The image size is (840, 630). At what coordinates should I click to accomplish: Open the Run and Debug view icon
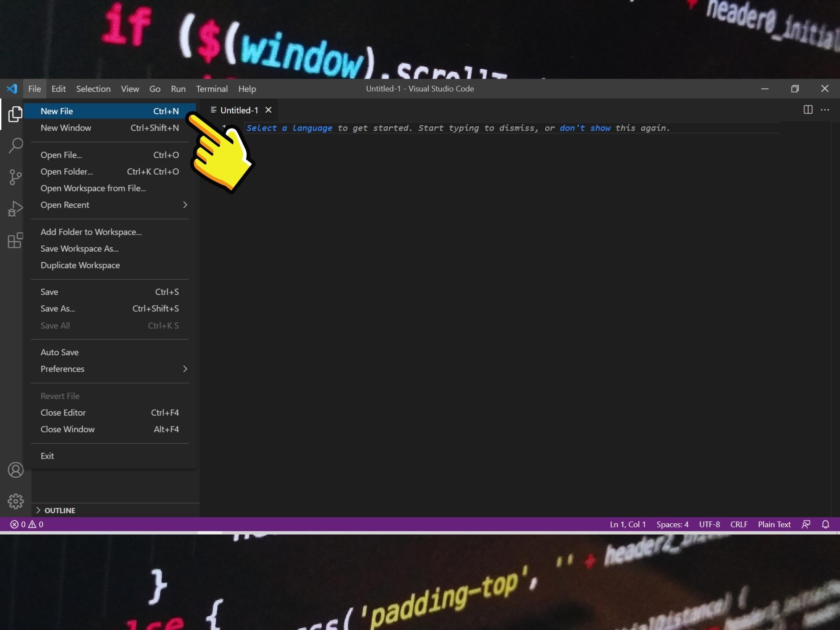point(16,209)
